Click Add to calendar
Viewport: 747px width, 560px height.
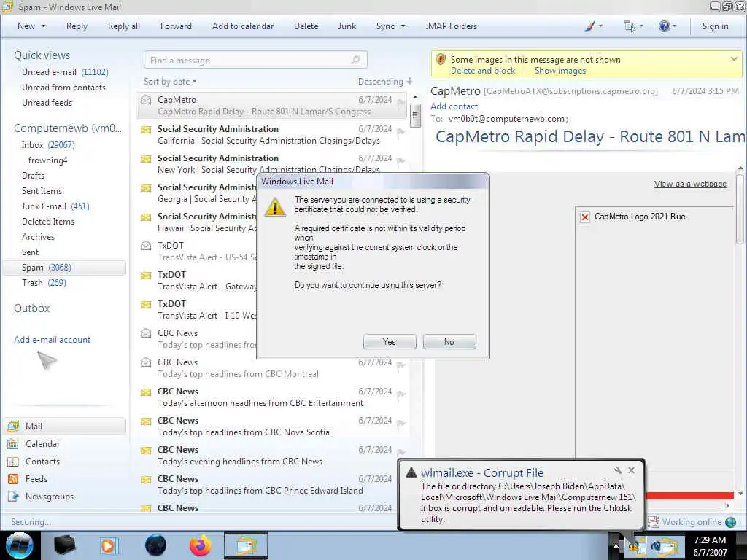click(243, 26)
